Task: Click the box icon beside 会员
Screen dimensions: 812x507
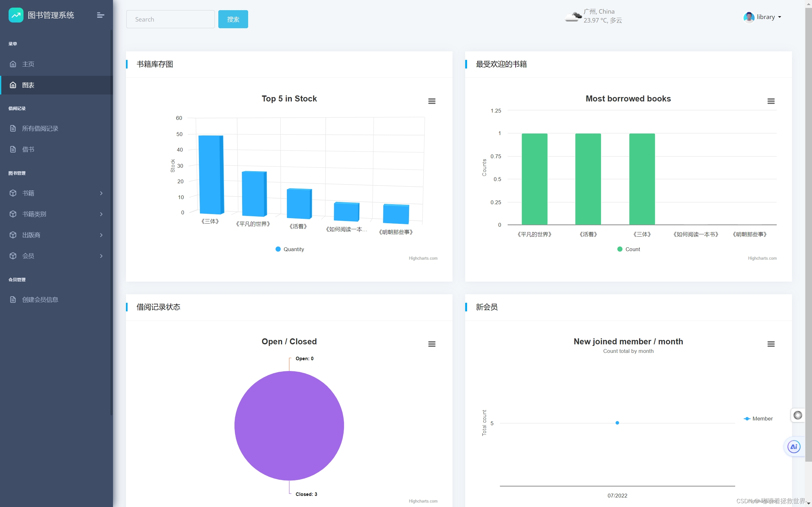Action: pos(13,256)
